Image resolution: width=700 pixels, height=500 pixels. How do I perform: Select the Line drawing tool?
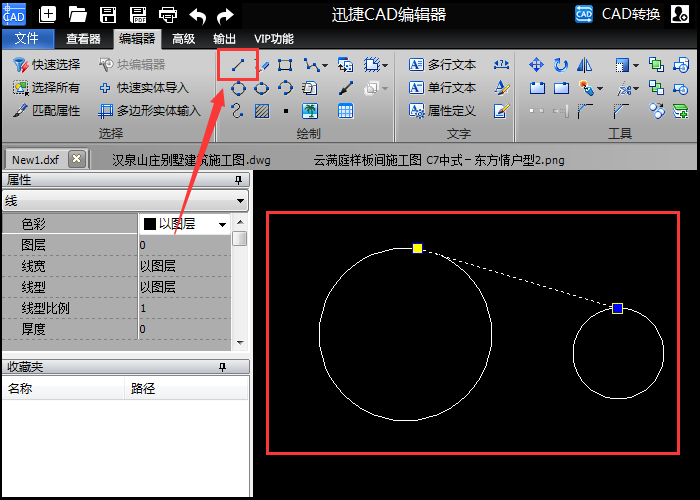pos(238,65)
